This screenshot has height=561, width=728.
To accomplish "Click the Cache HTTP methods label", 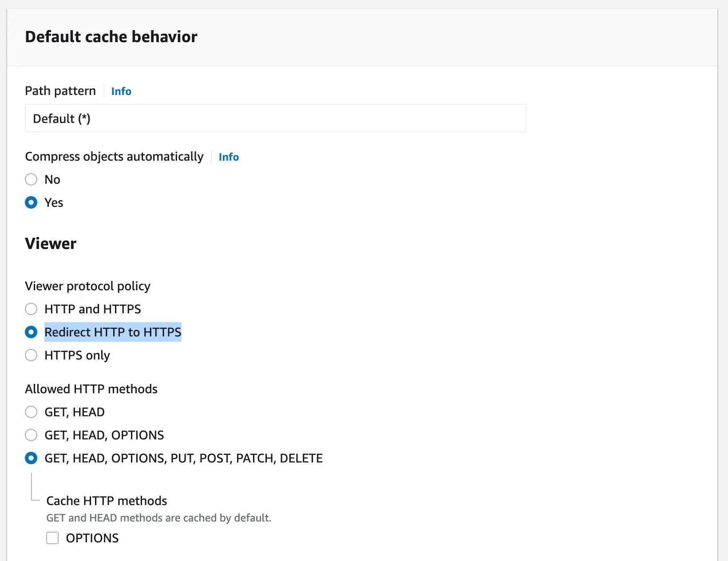I will [x=107, y=501].
